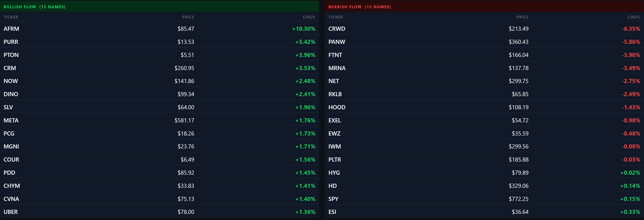Click the $108.19 HOOD price
The width and height of the screenshot is (644, 220).
pos(519,107)
